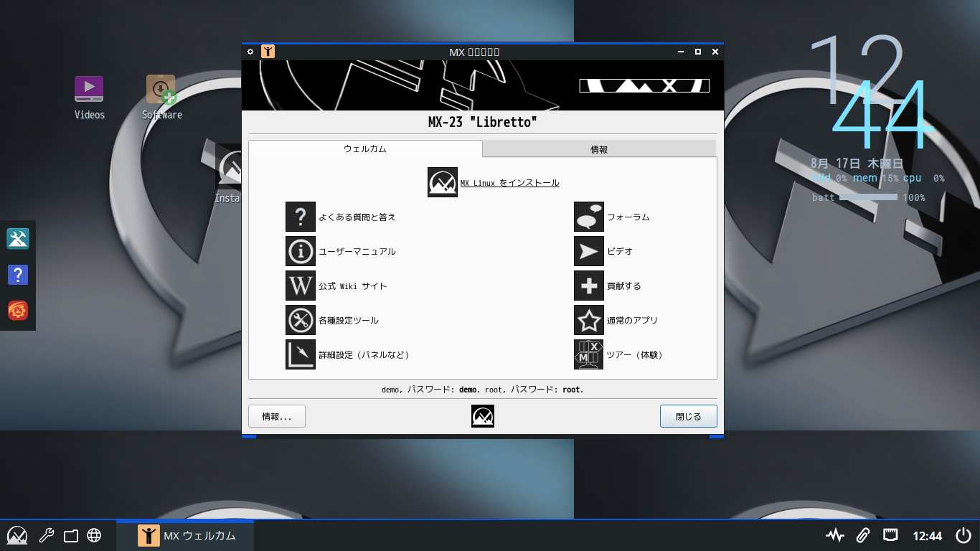Open the FAQ question mark entry
The width and height of the screenshot is (980, 551).
click(x=341, y=217)
